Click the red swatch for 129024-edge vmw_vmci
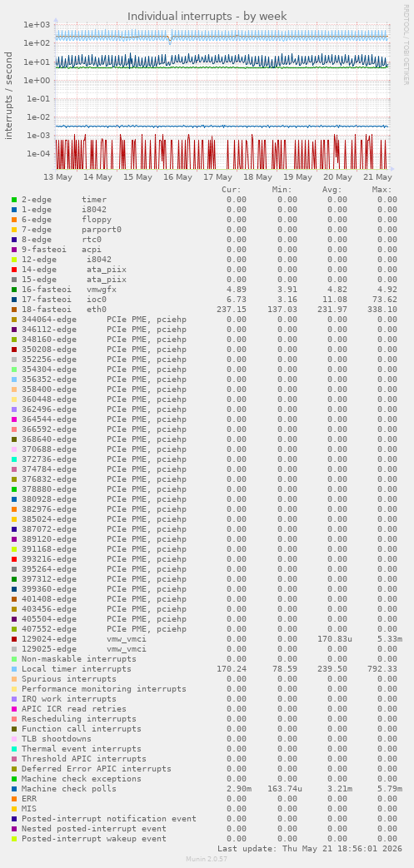The height and width of the screenshot is (868, 414). tap(14, 639)
